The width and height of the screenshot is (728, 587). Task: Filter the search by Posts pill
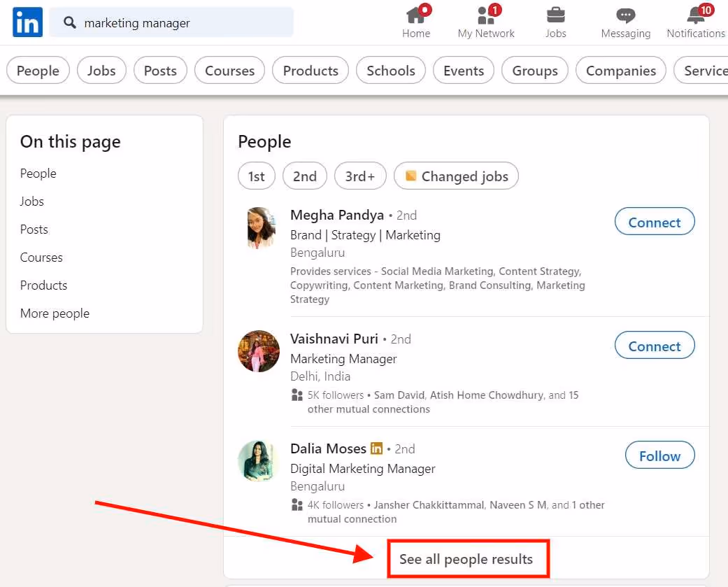[x=160, y=71]
